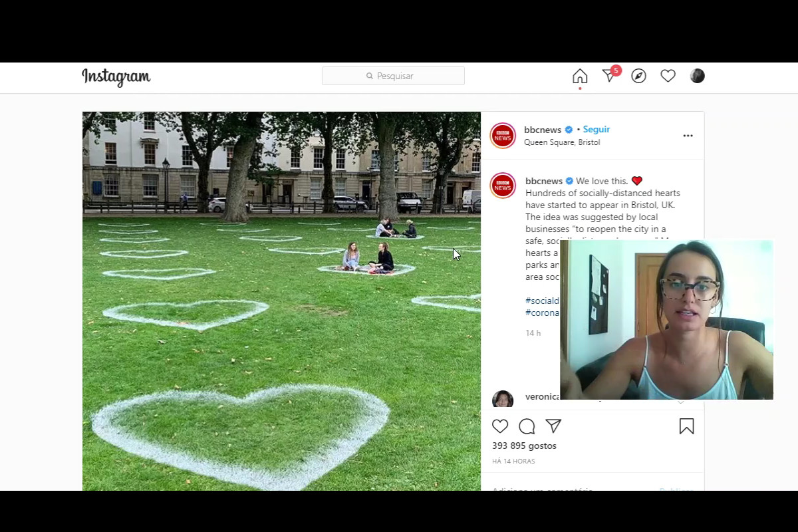
Task: Click the 14 h timestamp under caption
Action: pos(533,333)
